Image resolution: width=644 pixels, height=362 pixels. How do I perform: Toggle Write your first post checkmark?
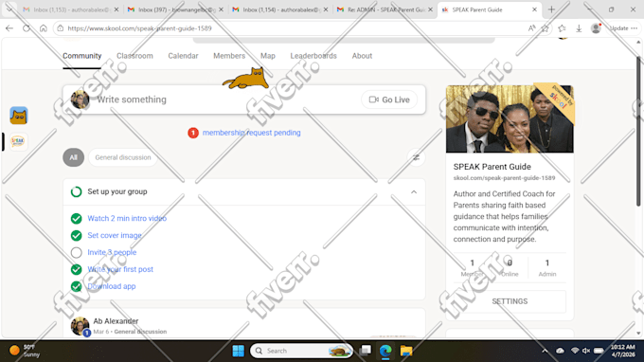pos(76,269)
